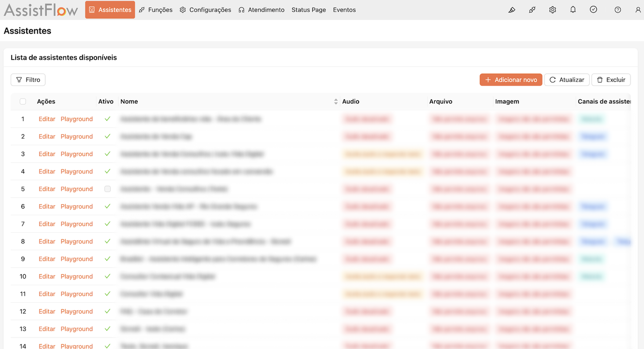Click the Canais de assistente column header
Screen dimensions: 644x349
coord(604,102)
